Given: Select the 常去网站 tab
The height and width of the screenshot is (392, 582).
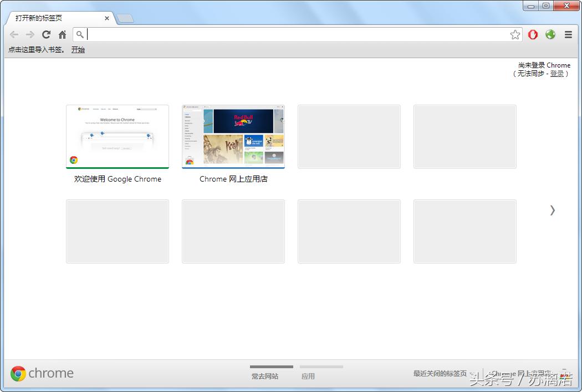Looking at the screenshot, I should click(x=265, y=376).
